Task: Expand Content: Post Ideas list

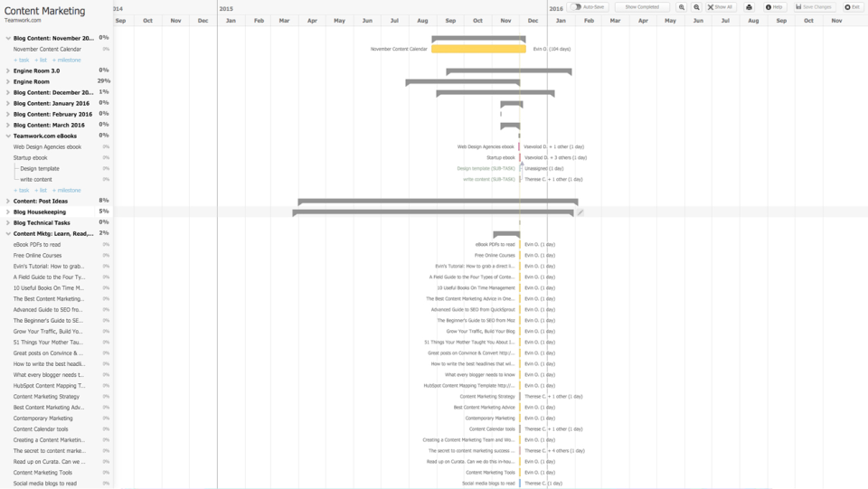Action: pyautogui.click(x=8, y=202)
